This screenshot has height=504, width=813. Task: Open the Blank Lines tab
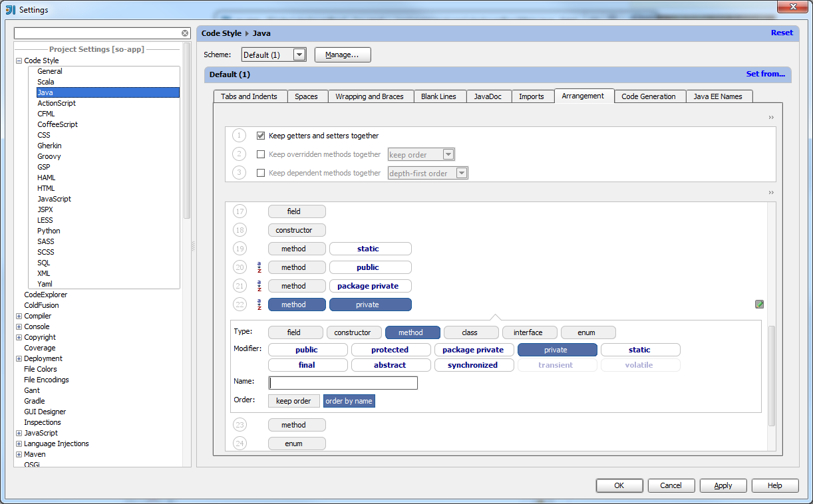[439, 96]
